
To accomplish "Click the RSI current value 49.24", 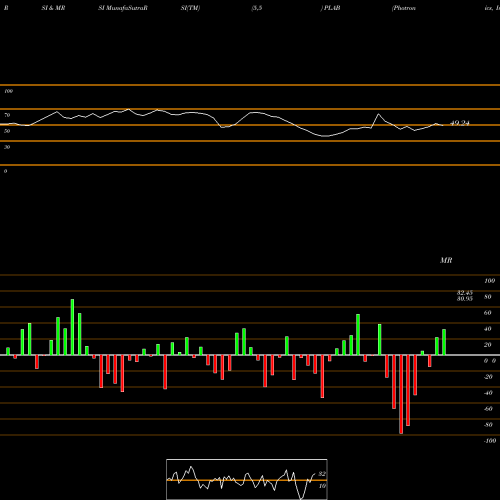I will click(460, 123).
